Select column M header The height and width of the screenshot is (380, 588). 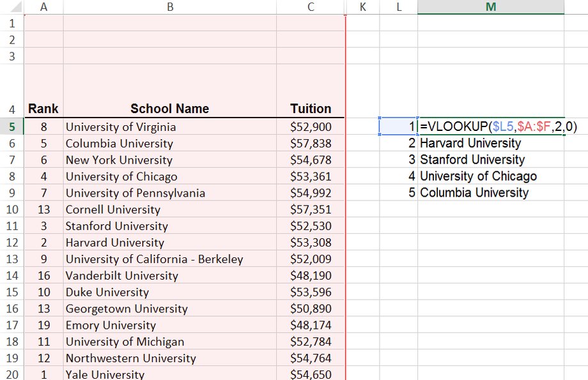[490, 7]
